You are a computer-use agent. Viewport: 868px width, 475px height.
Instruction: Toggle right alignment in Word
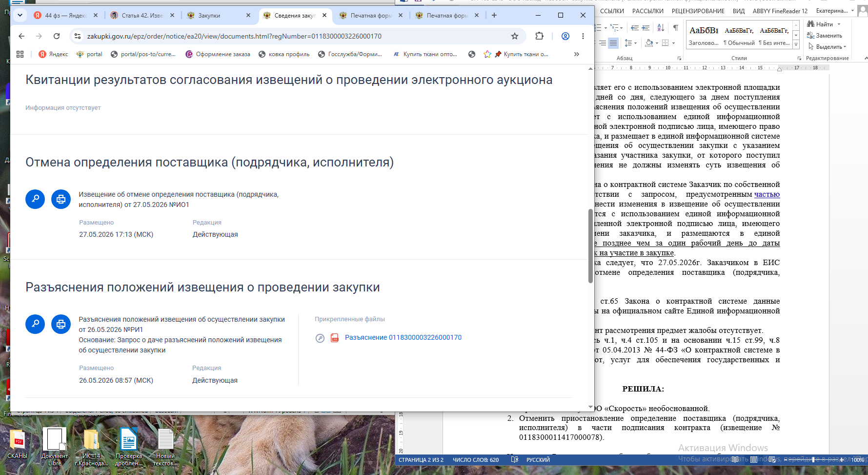pos(603,43)
